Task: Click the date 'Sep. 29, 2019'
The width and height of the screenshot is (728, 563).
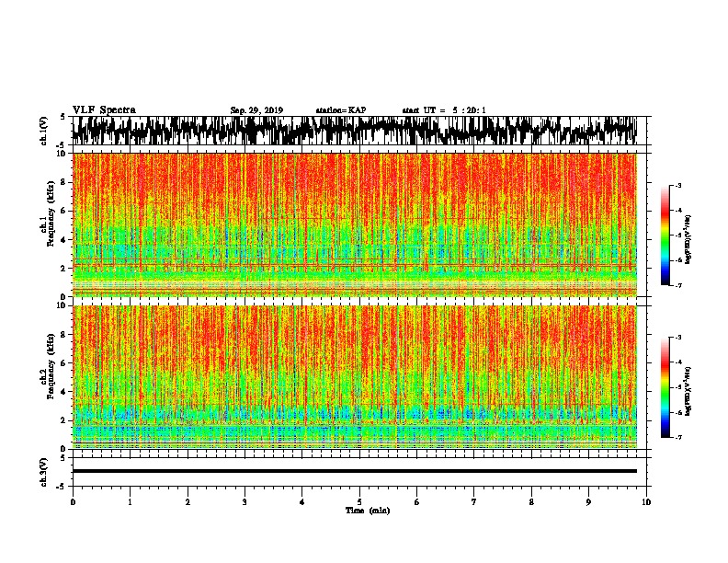Action: [256, 110]
